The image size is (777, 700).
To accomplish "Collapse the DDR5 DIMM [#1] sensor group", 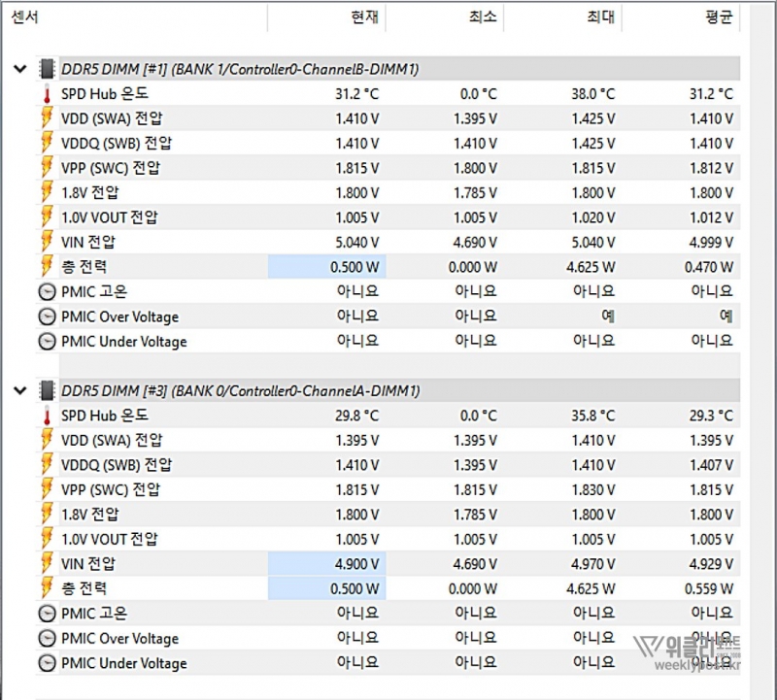I will [x=19, y=69].
